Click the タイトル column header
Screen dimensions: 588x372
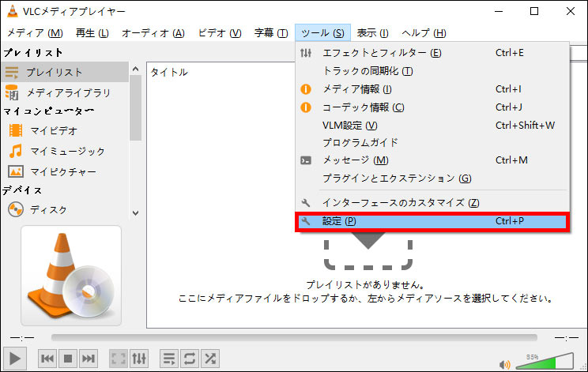[169, 73]
